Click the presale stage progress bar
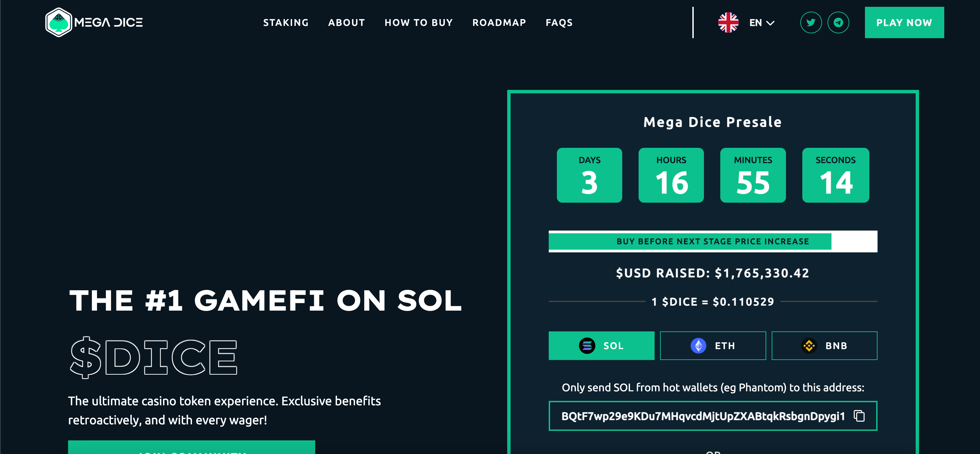 [712, 241]
